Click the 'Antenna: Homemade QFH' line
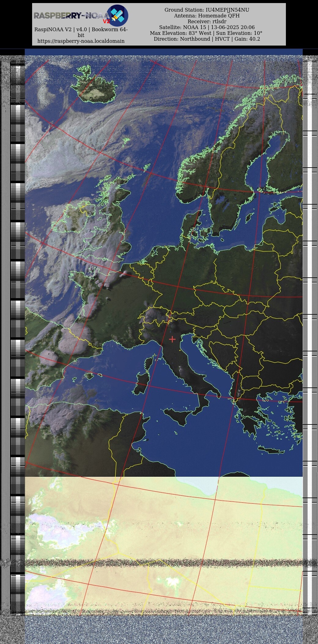The height and width of the screenshot is (644, 318). (x=207, y=16)
